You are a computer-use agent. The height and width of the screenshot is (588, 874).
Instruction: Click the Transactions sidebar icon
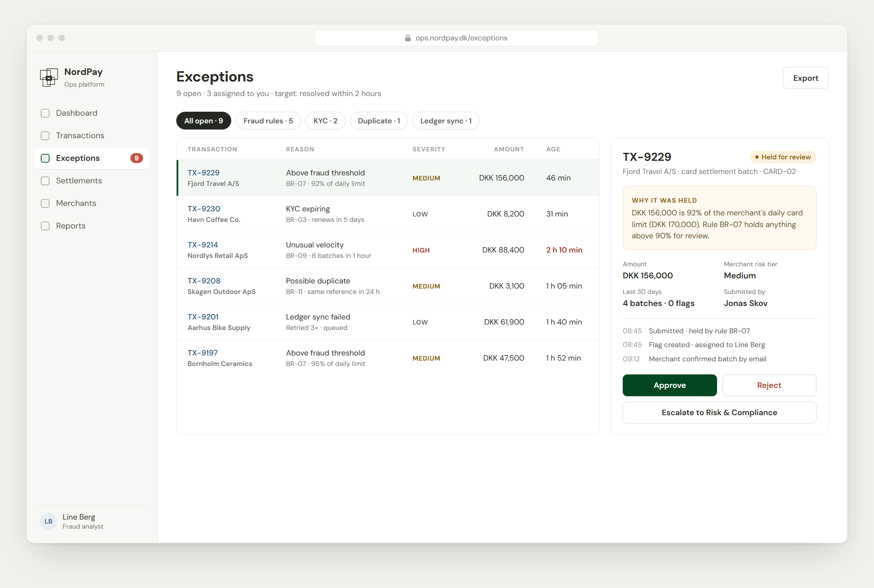coord(45,135)
